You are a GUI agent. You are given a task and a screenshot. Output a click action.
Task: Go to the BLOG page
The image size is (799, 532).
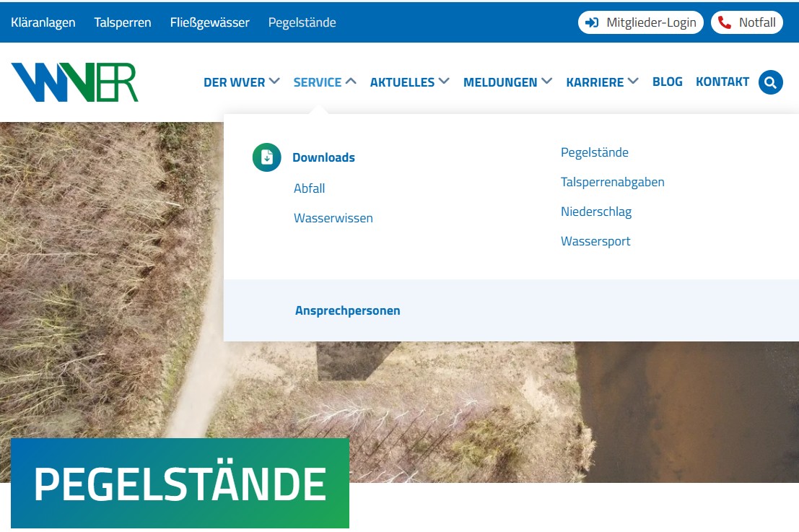(x=667, y=82)
